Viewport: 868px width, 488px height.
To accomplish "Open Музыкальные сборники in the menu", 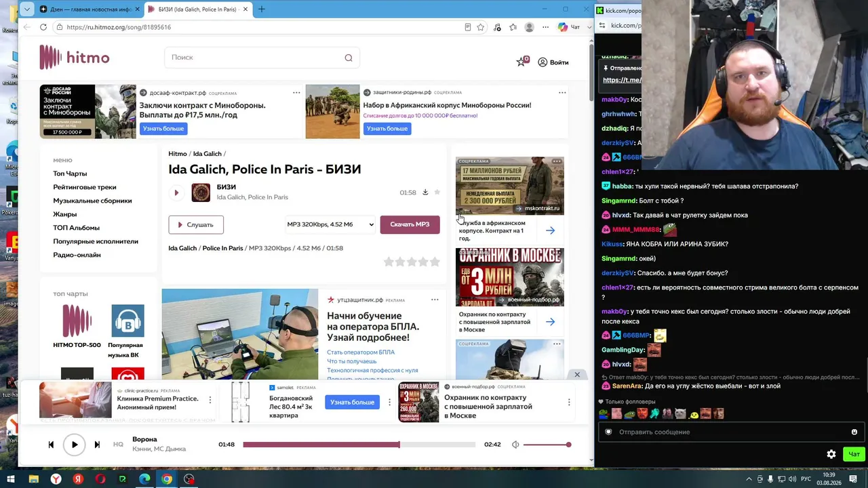I will click(x=92, y=201).
